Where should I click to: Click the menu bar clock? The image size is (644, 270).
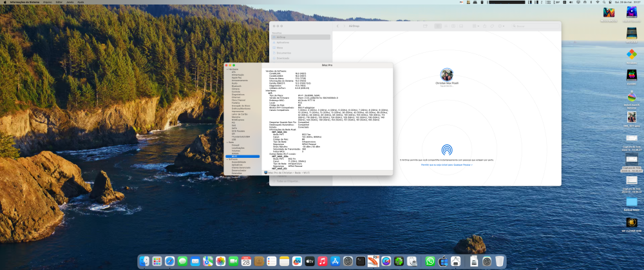(627, 2)
